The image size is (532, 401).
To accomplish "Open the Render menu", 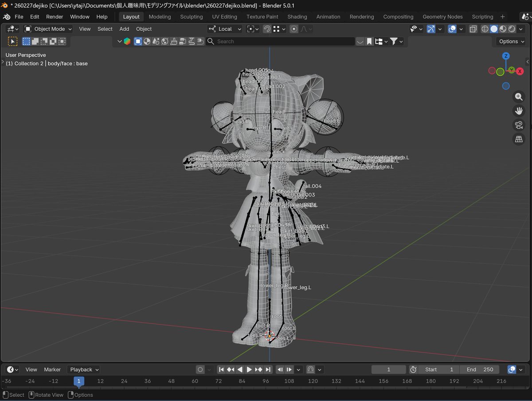I will (55, 16).
